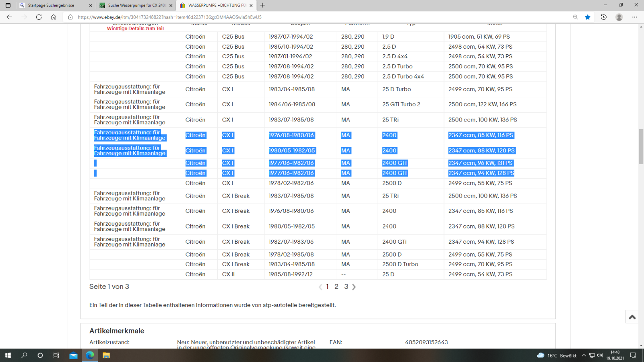Viewport: 644px width, 362px height.
Task: Click the '1978/02-1985/08' build year cell
Action: click(x=291, y=255)
